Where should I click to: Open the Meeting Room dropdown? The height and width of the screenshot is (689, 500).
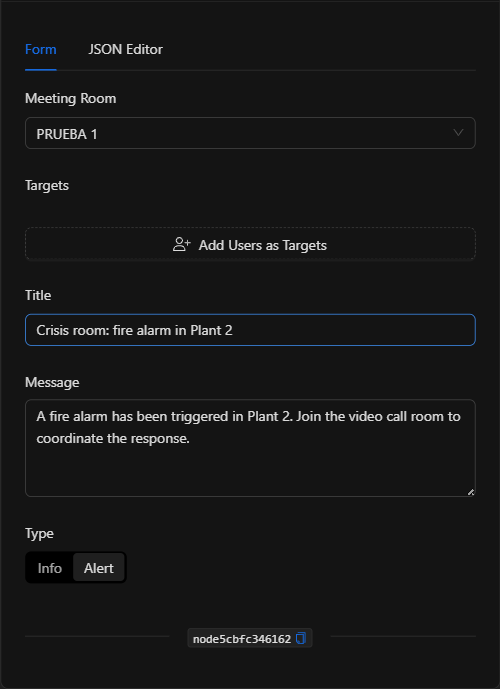pyautogui.click(x=250, y=133)
